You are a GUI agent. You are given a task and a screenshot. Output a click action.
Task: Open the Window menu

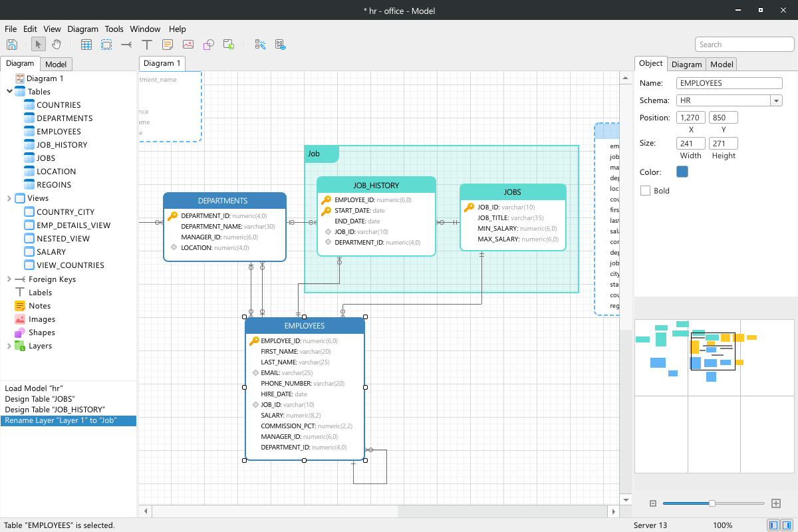point(145,29)
